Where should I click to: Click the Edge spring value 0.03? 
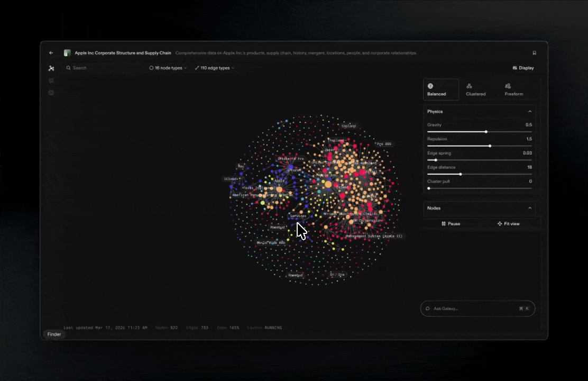point(527,153)
